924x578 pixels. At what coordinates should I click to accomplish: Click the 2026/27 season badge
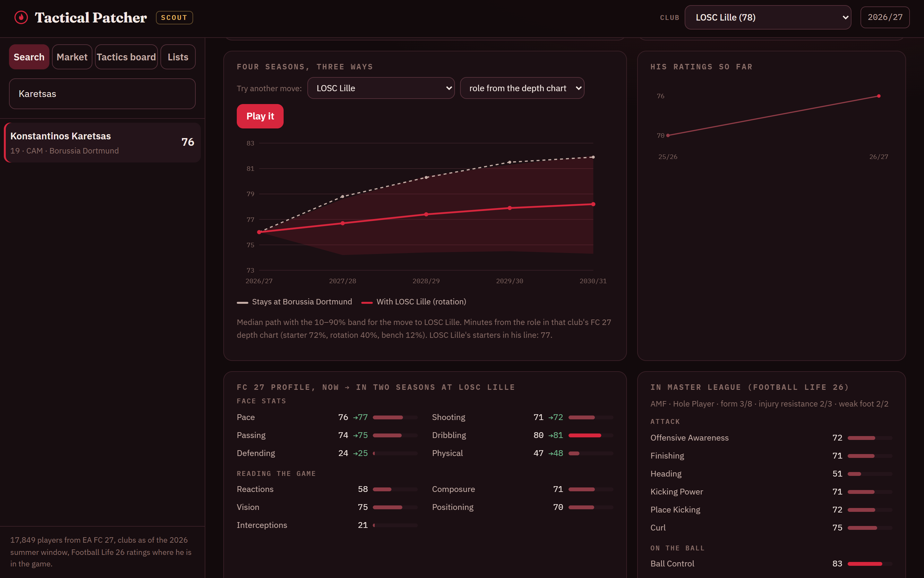pyautogui.click(x=885, y=17)
